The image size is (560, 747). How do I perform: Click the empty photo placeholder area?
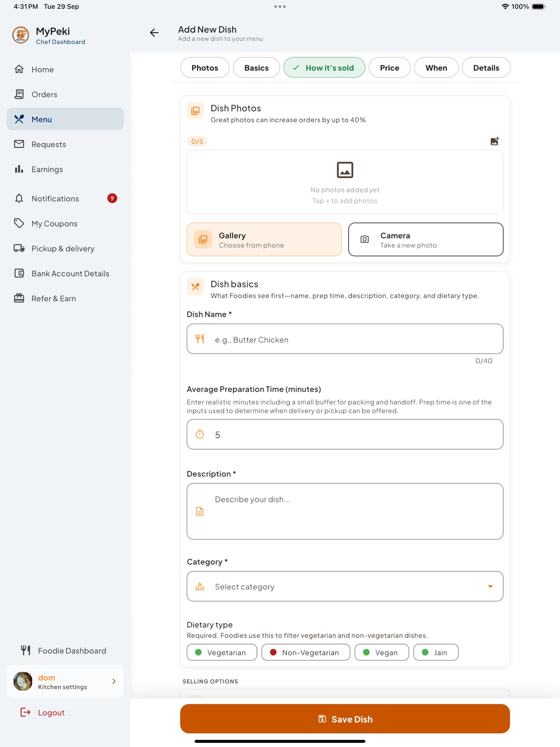(x=345, y=182)
